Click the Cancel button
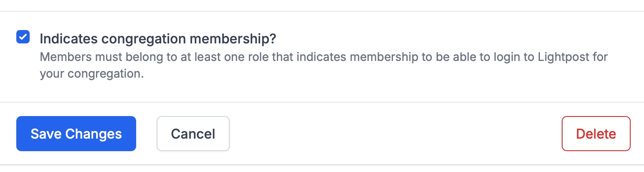 [193, 134]
